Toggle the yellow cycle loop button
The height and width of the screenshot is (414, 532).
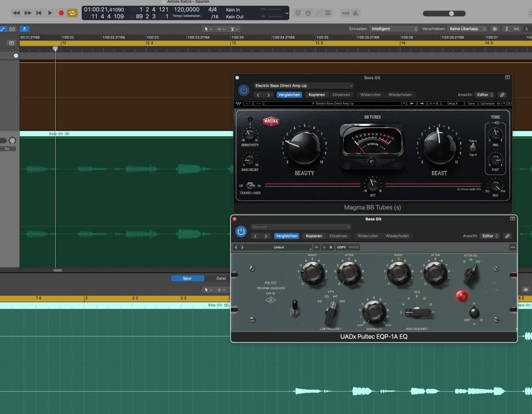point(72,12)
